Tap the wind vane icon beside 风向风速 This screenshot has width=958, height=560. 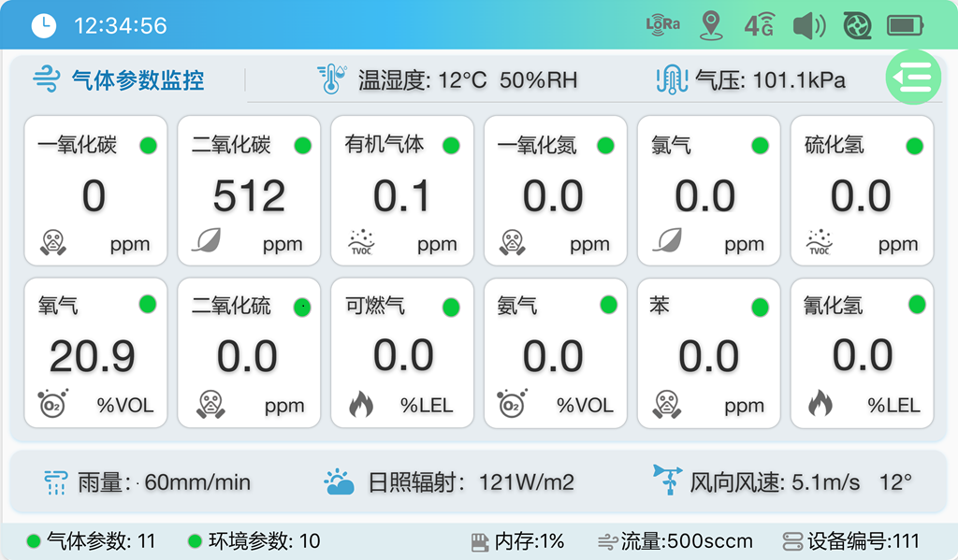[666, 479]
